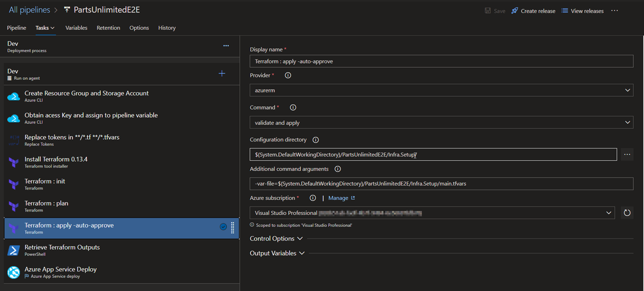Image resolution: width=644 pixels, height=291 pixels.
Task: Switch to the Variables tab
Action: (x=76, y=28)
